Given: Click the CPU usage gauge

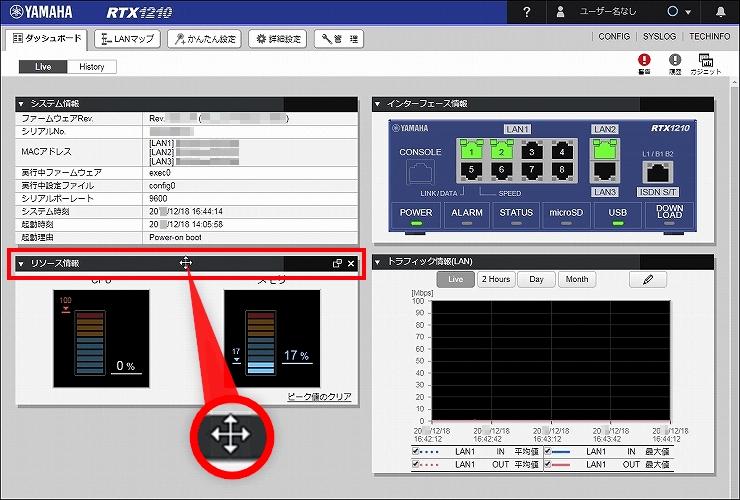Looking at the screenshot, I should point(101,339).
